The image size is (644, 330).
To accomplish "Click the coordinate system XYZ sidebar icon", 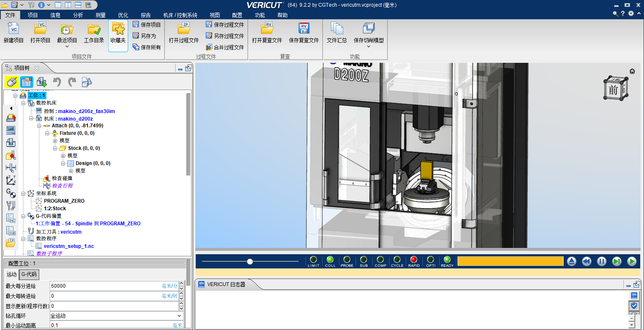I will (x=11, y=180).
